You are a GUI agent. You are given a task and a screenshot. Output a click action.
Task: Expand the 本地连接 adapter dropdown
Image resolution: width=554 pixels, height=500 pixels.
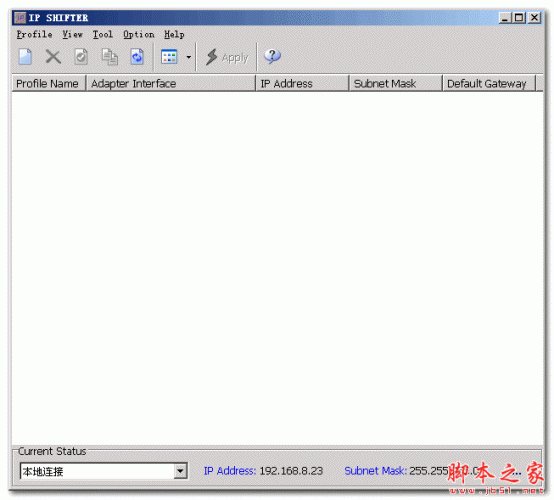(180, 471)
